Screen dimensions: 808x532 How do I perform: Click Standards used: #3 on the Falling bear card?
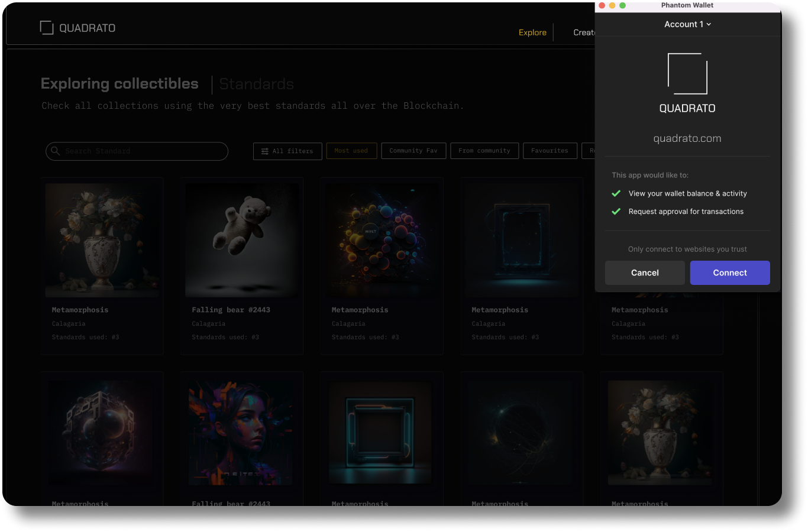coord(225,337)
